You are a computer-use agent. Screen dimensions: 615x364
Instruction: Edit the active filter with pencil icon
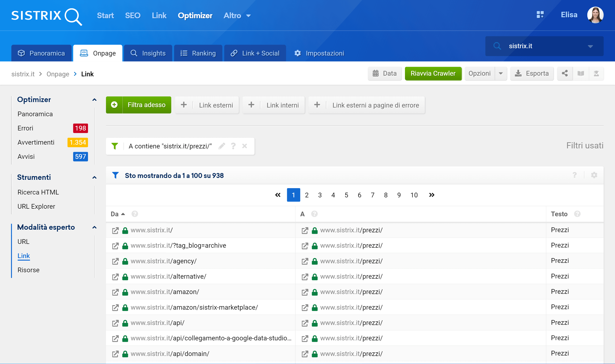(222, 146)
